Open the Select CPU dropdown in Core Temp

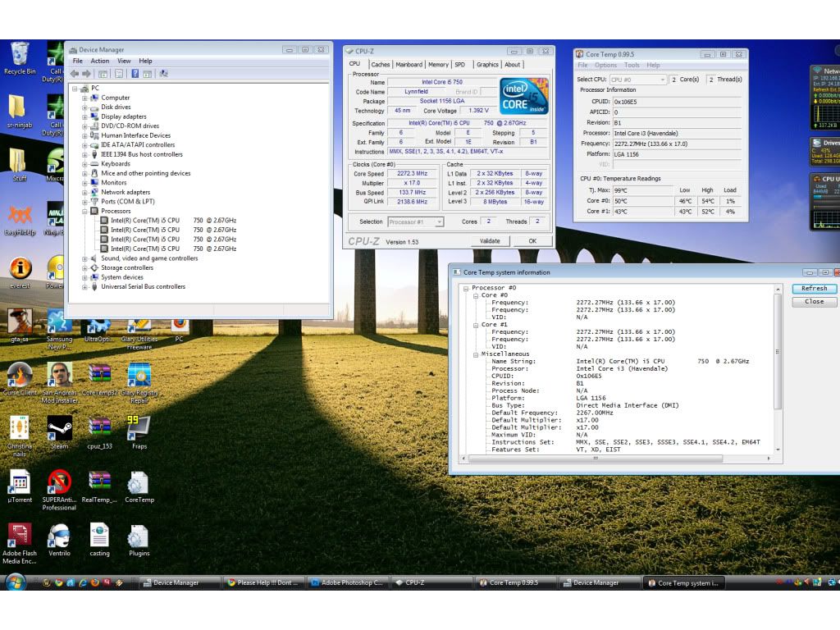pos(661,80)
